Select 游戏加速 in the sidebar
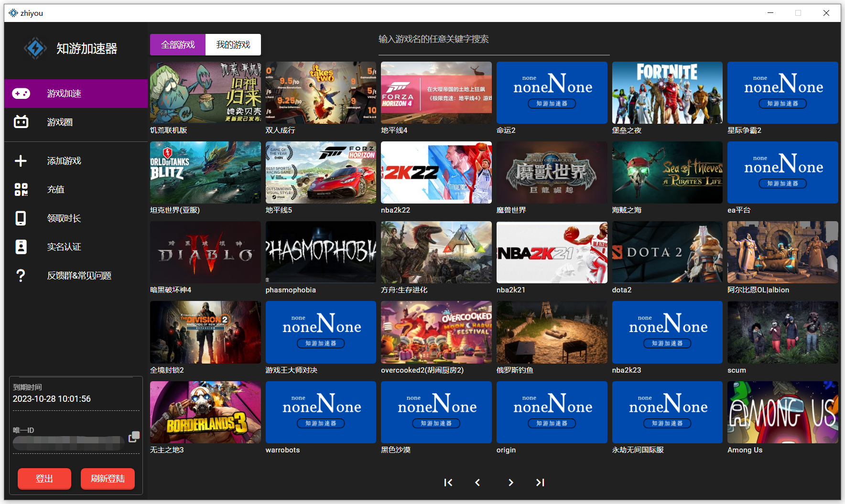Image resolution: width=845 pixels, height=504 pixels. tap(76, 94)
